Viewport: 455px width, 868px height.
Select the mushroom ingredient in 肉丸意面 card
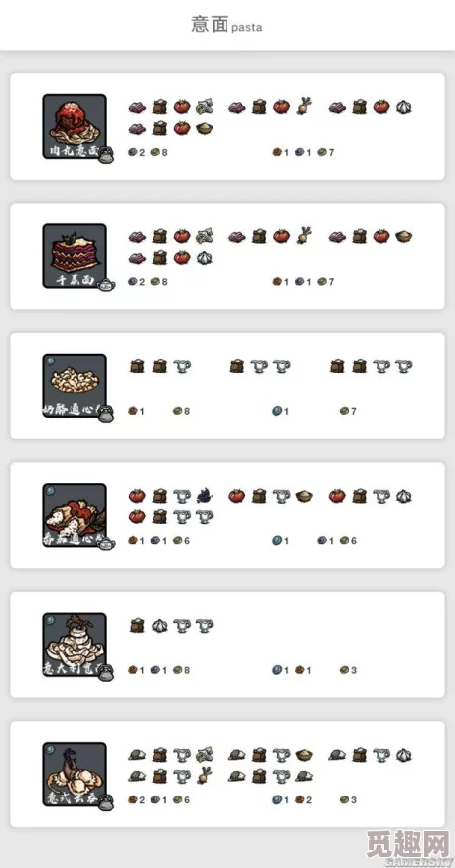pos(204,106)
